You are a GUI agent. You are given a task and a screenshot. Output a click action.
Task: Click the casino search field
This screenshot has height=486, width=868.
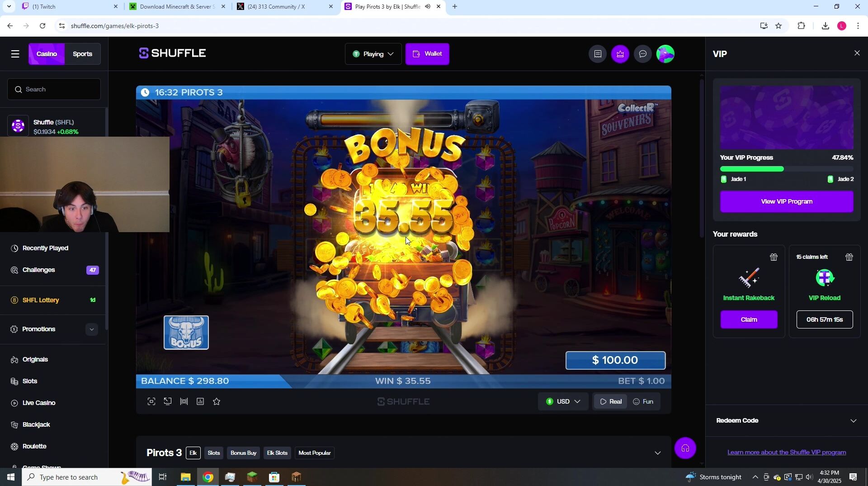point(54,90)
